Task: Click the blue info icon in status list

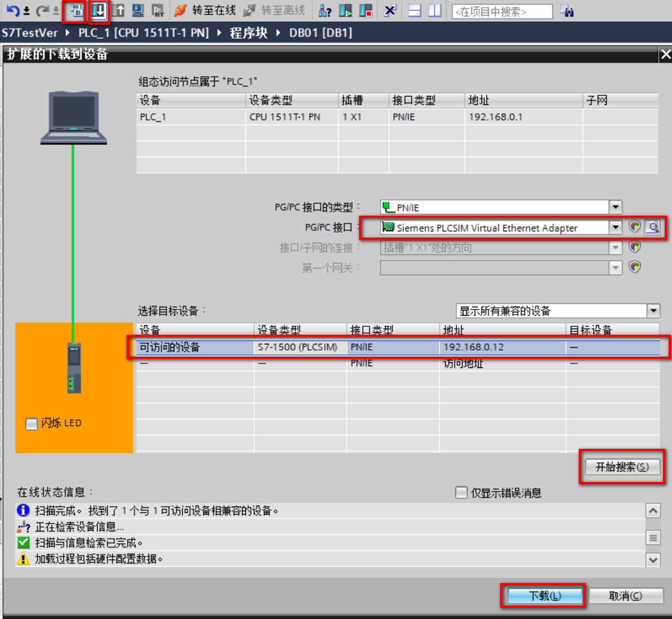Action: (x=23, y=510)
